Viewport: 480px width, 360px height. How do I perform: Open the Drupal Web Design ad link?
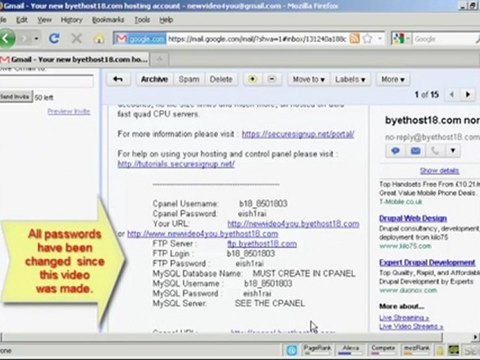click(x=413, y=218)
